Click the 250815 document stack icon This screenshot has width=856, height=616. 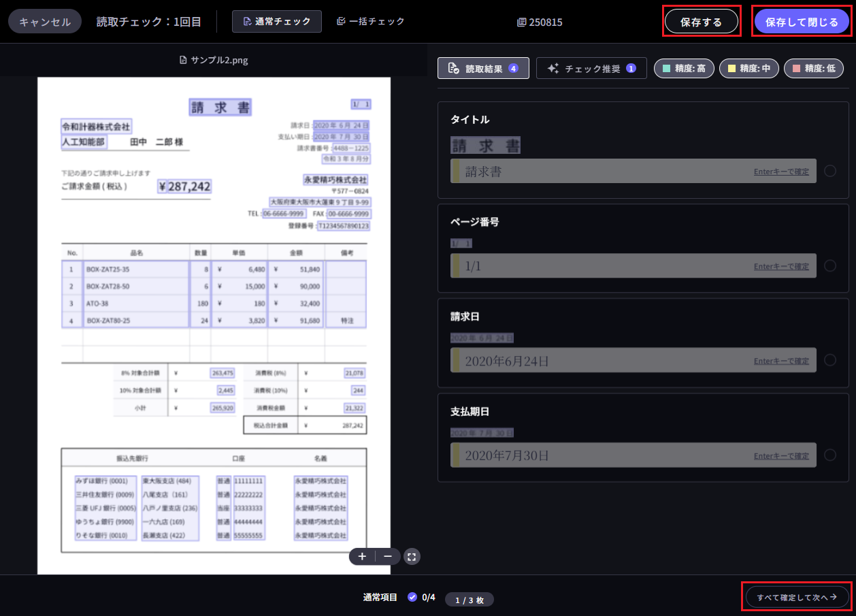(x=522, y=22)
